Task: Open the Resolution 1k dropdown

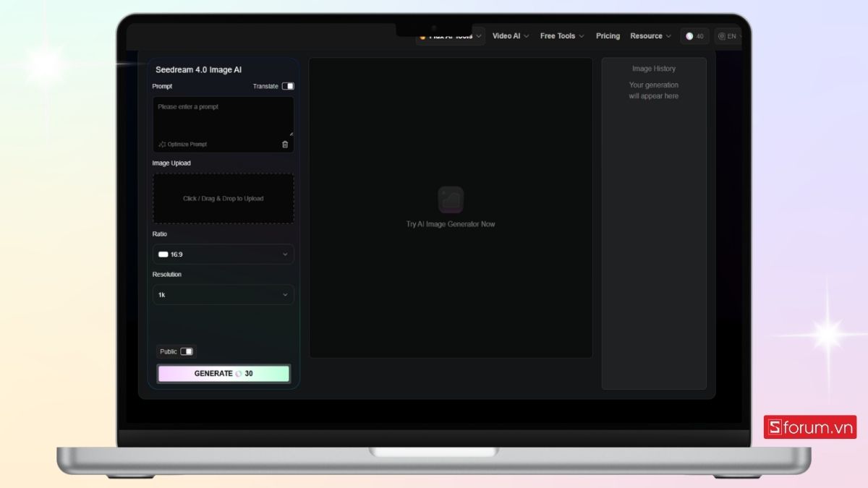Action: [223, 295]
